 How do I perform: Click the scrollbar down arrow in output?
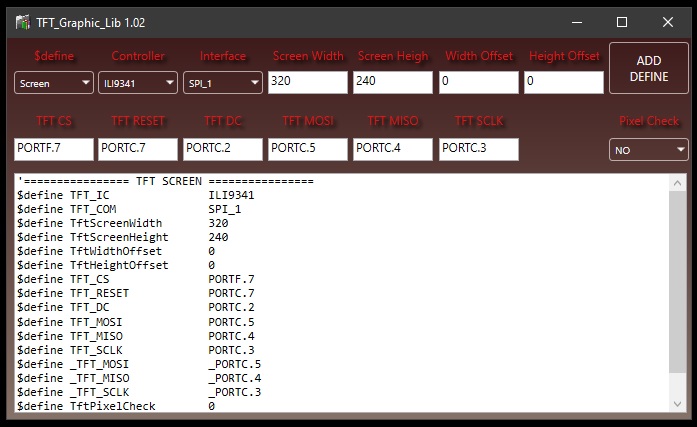(x=680, y=404)
